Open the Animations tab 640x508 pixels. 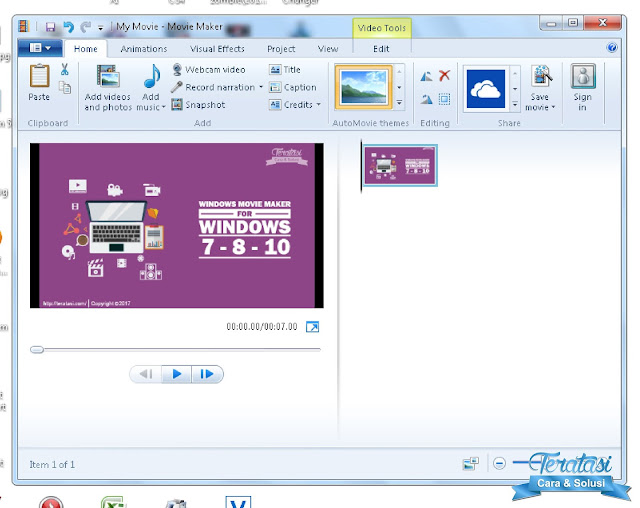pyautogui.click(x=144, y=49)
